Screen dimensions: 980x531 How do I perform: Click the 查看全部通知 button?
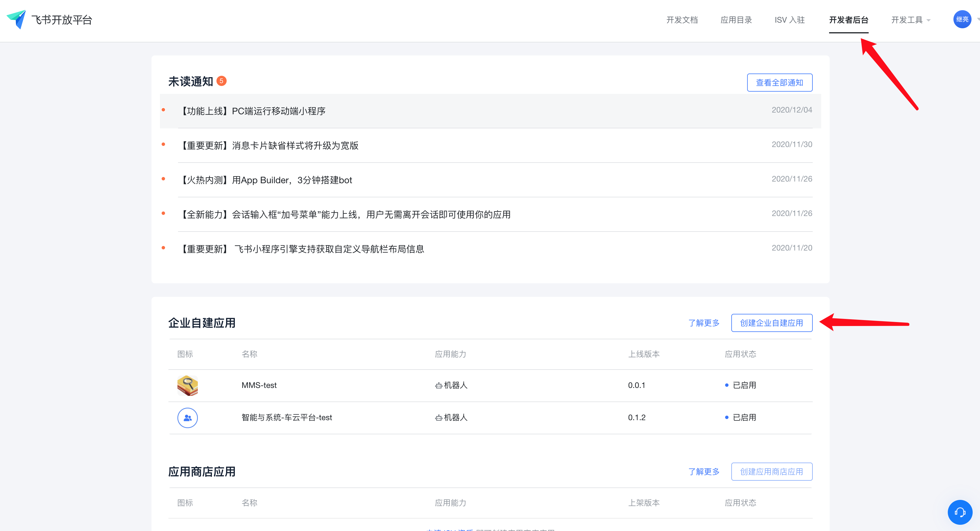click(x=780, y=82)
